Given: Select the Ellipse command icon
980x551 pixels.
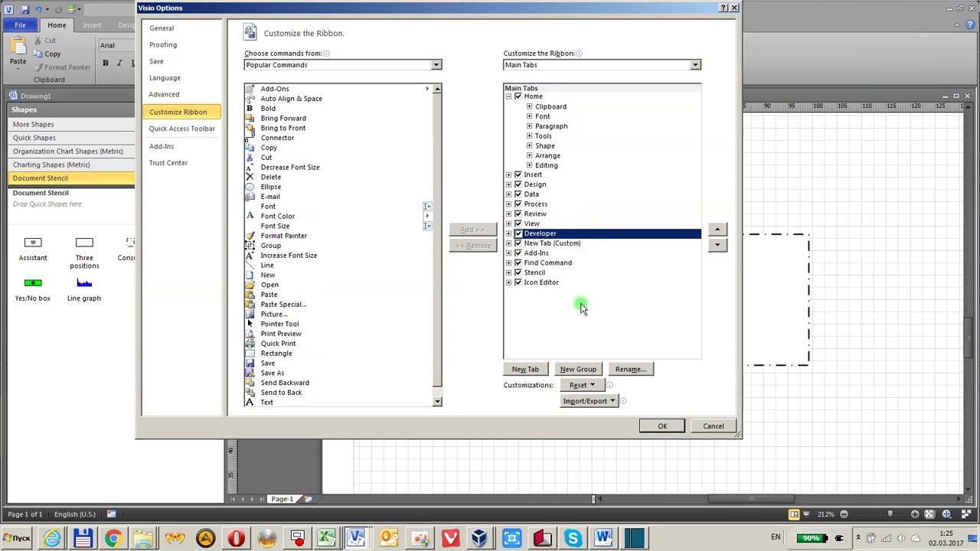Looking at the screenshot, I should click(250, 187).
